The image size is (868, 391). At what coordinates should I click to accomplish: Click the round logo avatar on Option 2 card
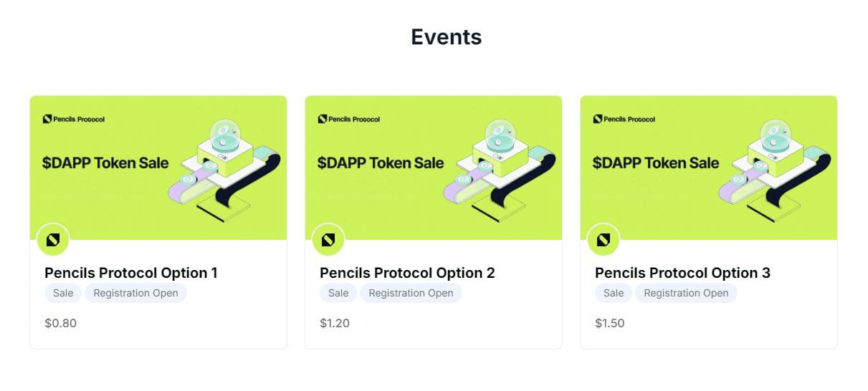[328, 240]
